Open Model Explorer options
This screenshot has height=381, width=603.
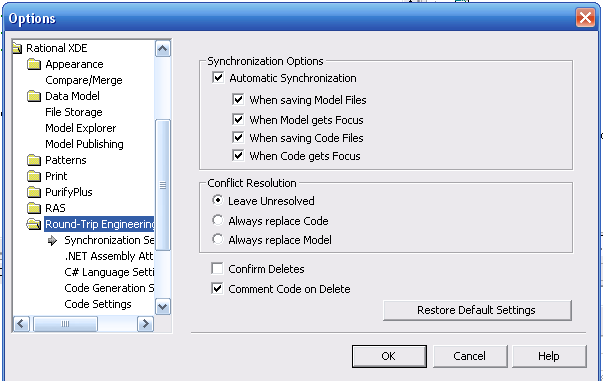click(81, 128)
